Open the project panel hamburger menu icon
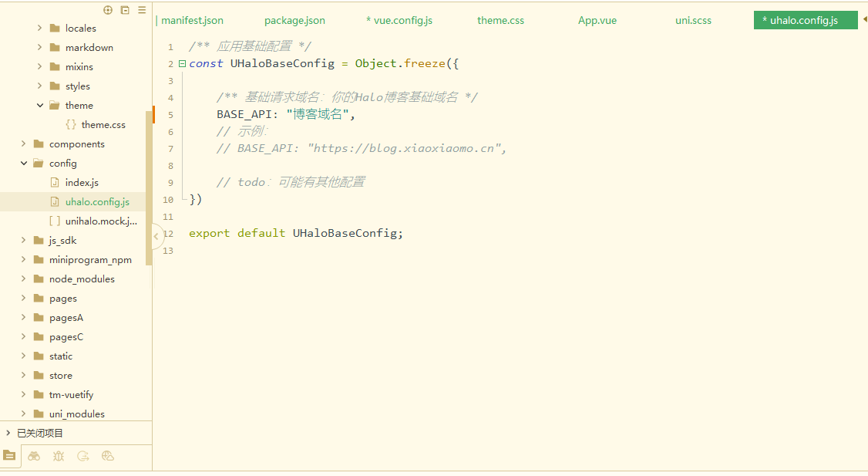The height and width of the screenshot is (476, 868). coord(142,10)
